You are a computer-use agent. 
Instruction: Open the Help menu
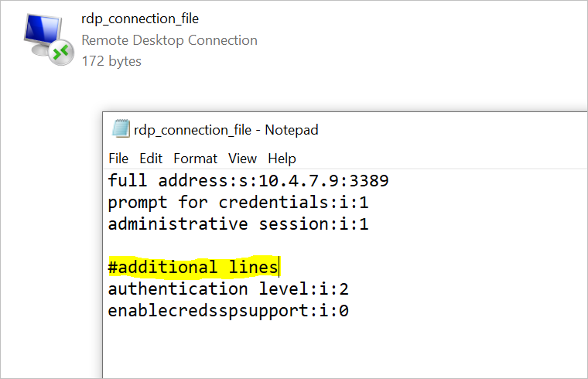(282, 159)
